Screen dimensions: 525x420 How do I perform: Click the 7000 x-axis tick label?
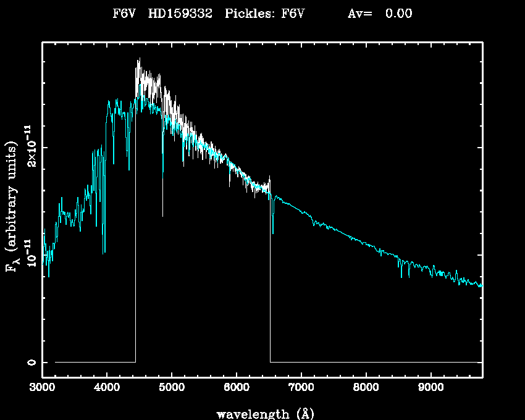click(x=301, y=388)
